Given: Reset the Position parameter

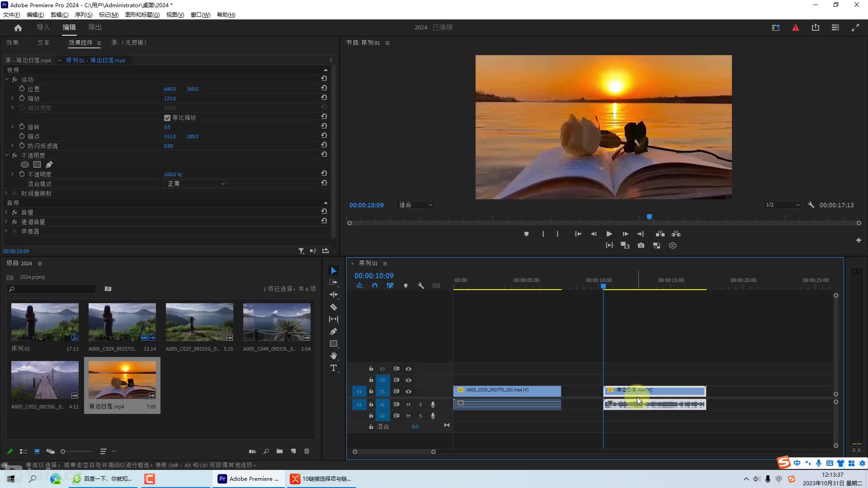Looking at the screenshot, I should [324, 88].
